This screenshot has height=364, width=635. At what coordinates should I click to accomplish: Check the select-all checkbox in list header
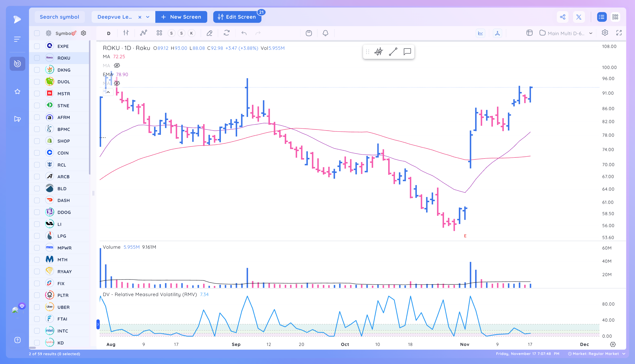point(37,33)
